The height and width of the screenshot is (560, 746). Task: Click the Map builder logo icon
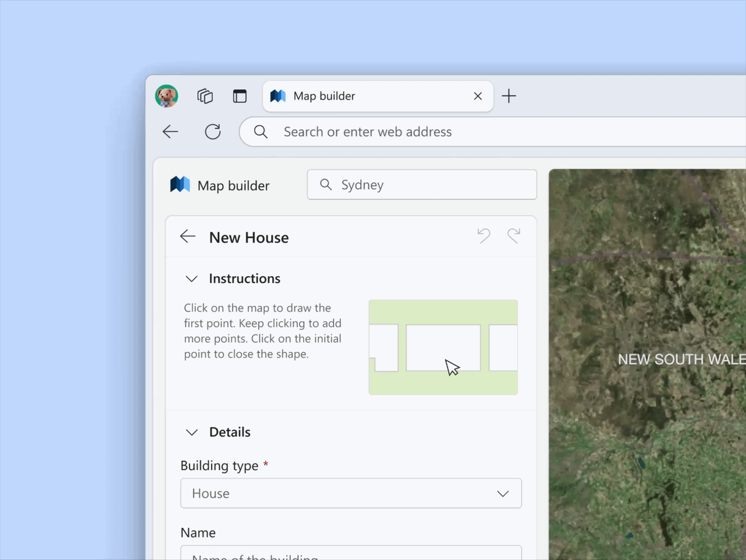180,185
